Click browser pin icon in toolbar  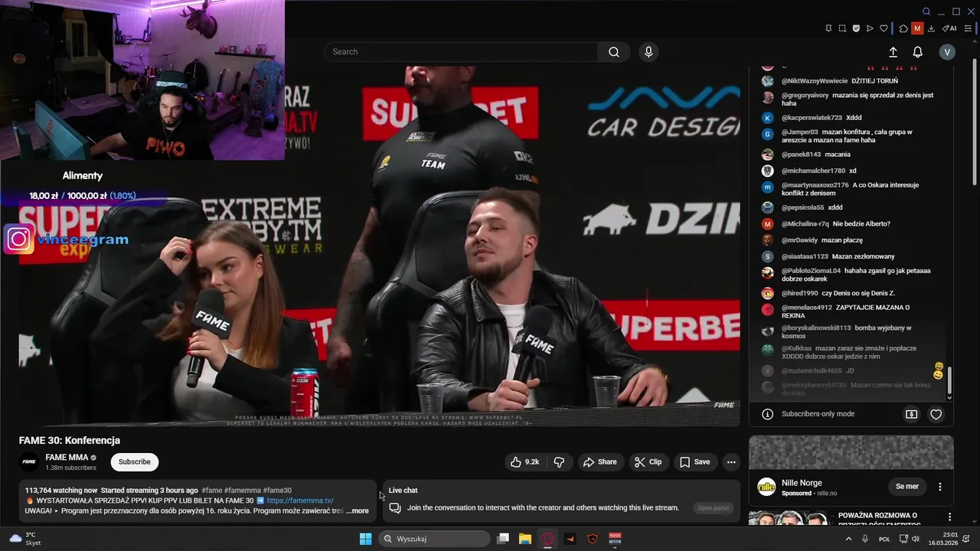point(828,28)
